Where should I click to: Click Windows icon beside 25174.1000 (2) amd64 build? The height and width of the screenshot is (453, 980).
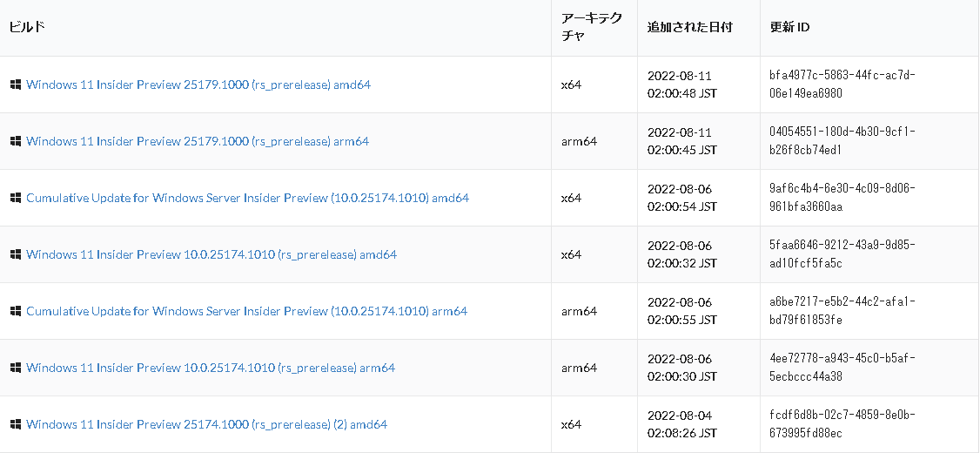tap(16, 424)
